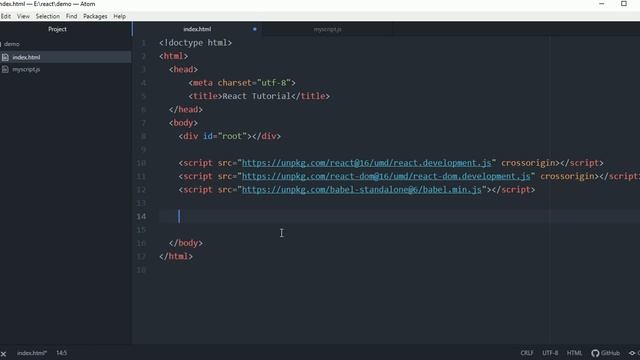The width and height of the screenshot is (640, 360).
Task: Open the react.development.js unpkg URL
Action: [367, 163]
